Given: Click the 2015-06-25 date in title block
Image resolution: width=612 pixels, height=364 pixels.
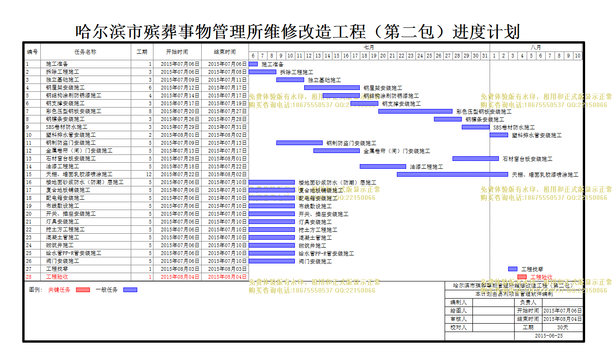Looking at the screenshot, I should pyautogui.click(x=548, y=336).
